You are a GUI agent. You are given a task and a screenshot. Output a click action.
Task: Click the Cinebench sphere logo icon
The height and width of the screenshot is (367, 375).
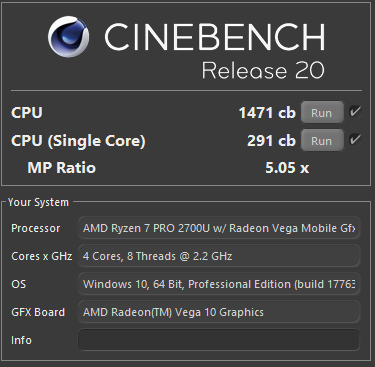(68, 37)
